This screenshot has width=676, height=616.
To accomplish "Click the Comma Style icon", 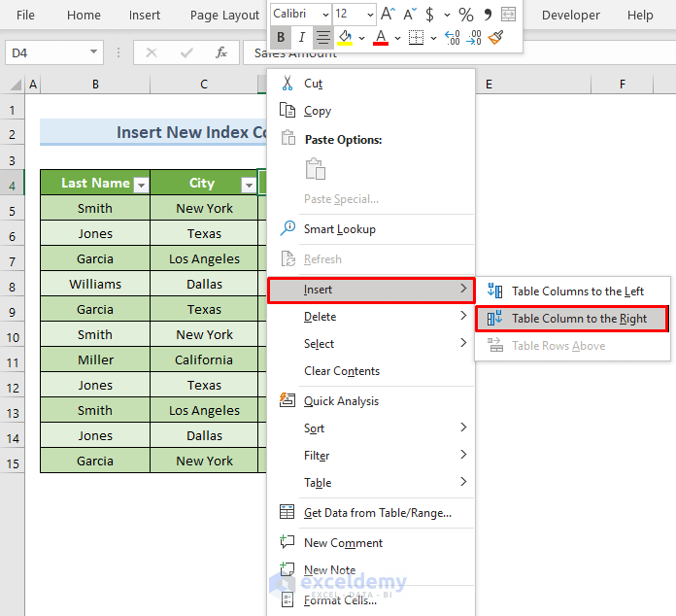I will 488,15.
